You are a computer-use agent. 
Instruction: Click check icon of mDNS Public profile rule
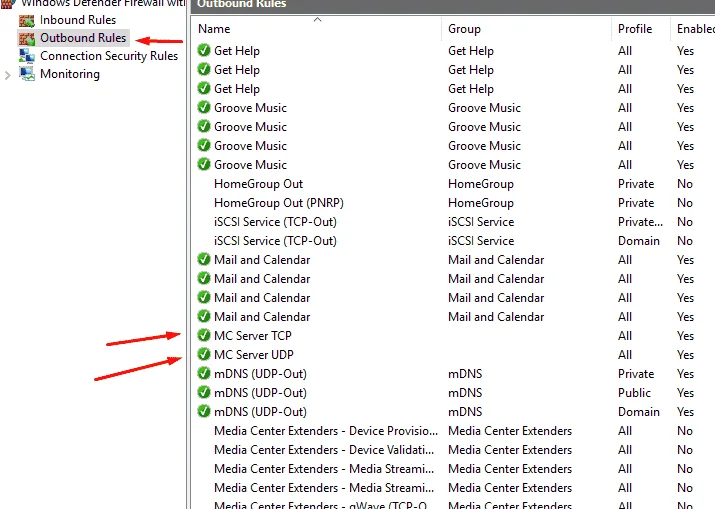(x=204, y=392)
